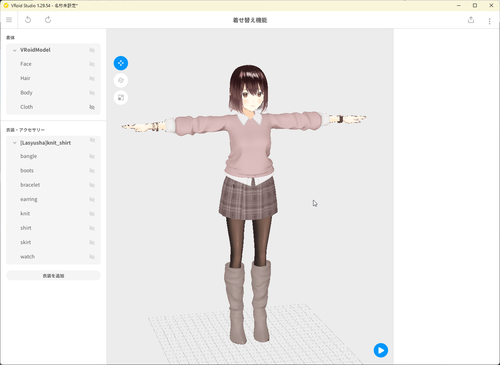Select the knit row
This screenshot has width=500, height=365.
(x=53, y=214)
